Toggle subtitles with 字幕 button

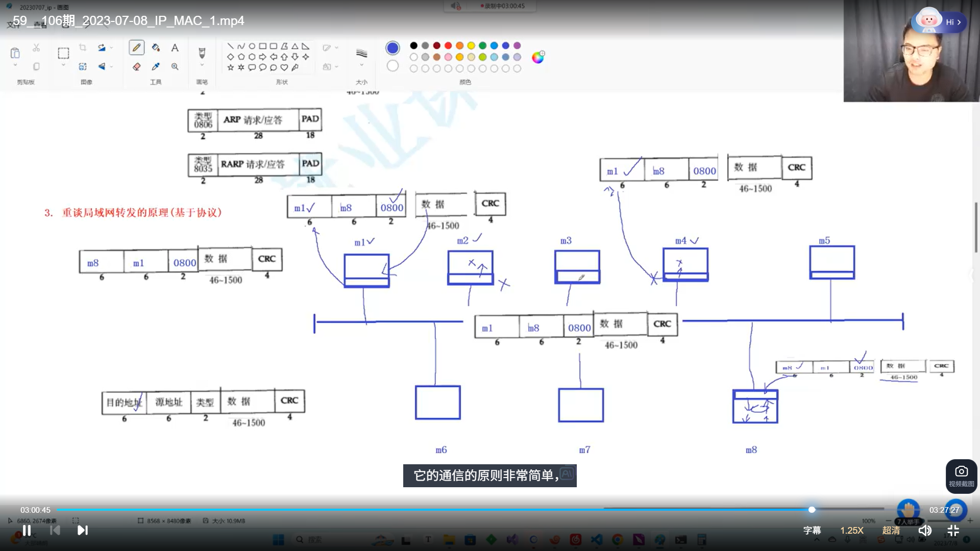point(812,531)
